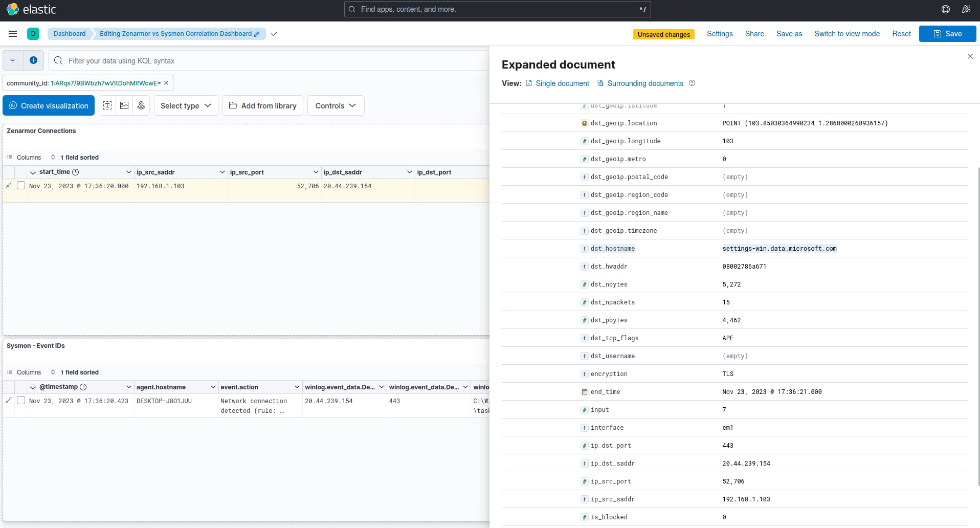Tick the Sysmon event row checkbox

click(21, 400)
